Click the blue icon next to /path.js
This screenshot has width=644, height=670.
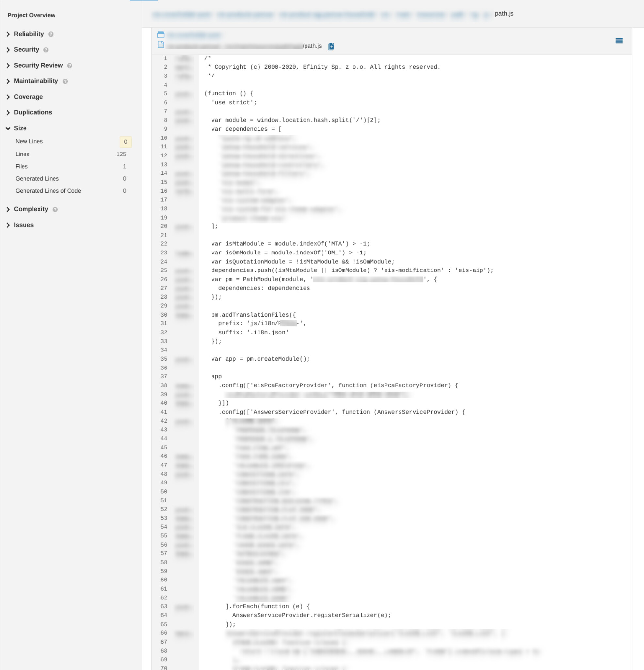click(x=331, y=46)
